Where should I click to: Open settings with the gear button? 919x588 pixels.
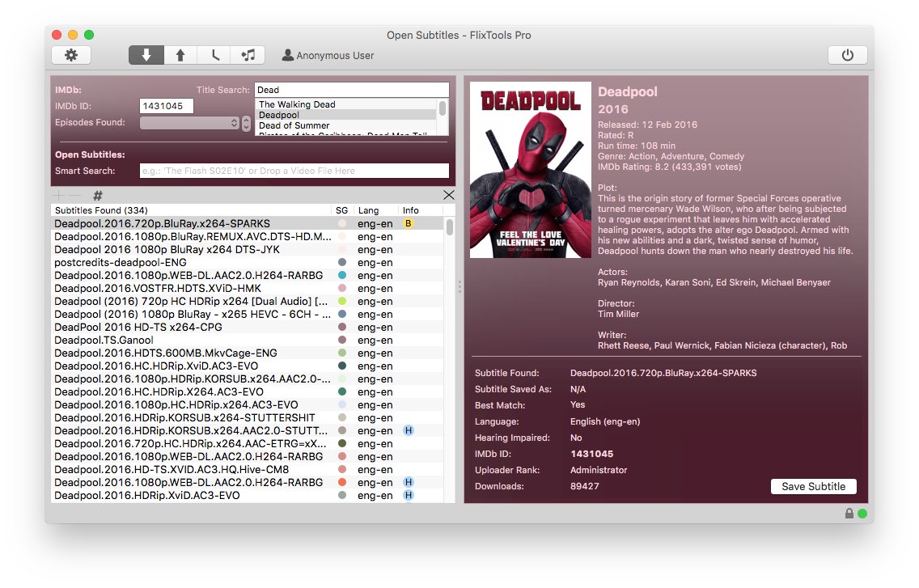(x=71, y=55)
